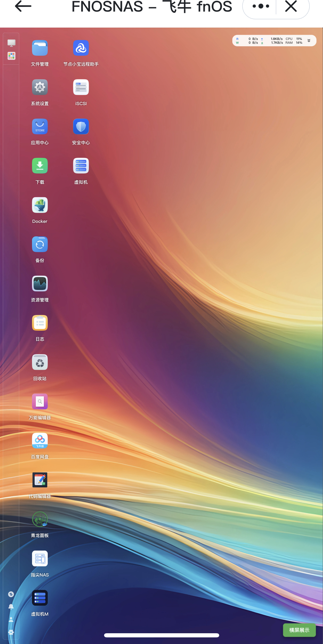Open 应用中心 app store
The height and width of the screenshot is (644, 323).
coord(40,127)
